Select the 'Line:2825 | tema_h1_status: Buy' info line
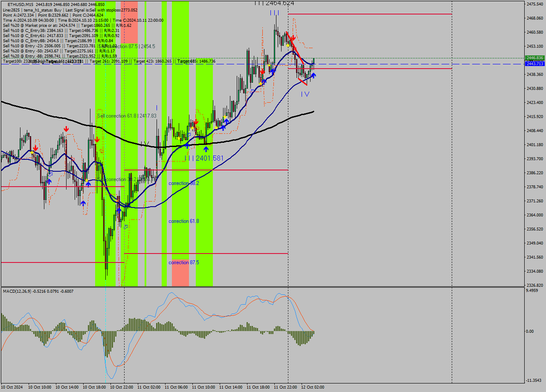This screenshot has width=546, height=392. pyautogui.click(x=70, y=10)
